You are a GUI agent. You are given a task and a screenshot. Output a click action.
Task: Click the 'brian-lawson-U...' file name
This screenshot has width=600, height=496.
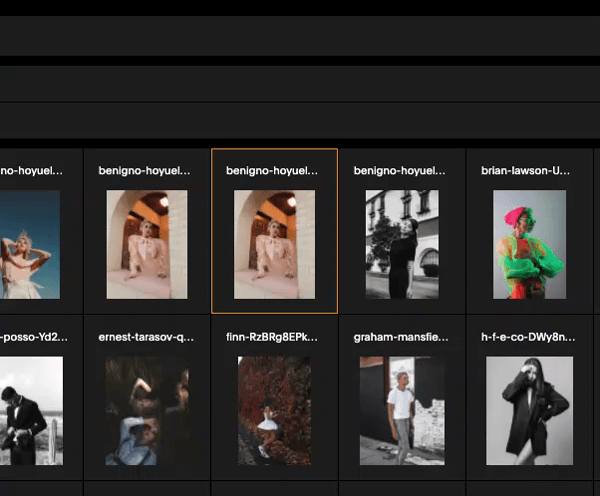525,171
